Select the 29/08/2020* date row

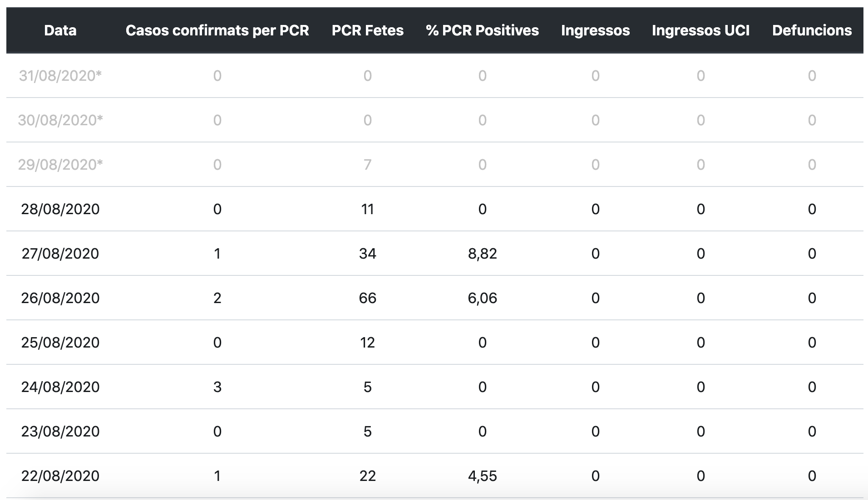click(60, 164)
